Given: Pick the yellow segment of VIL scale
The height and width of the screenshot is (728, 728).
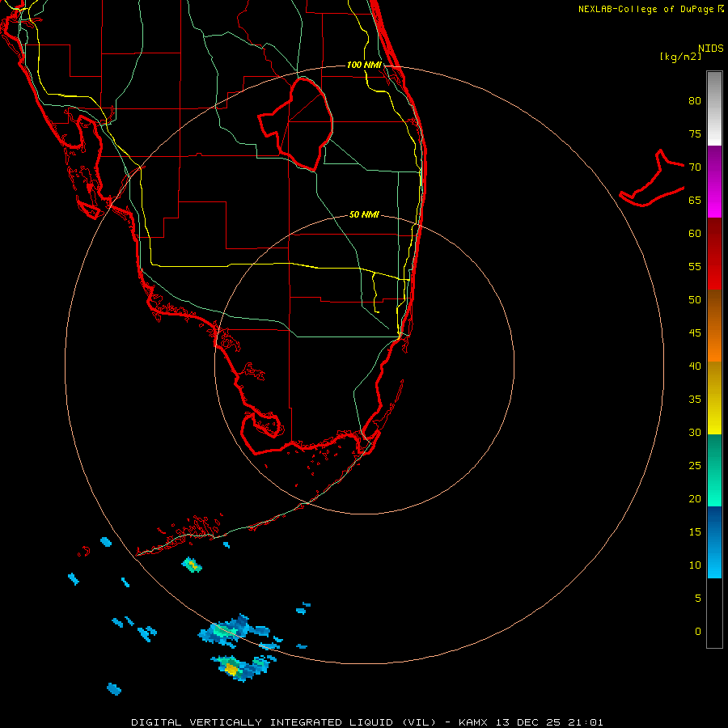Looking at the screenshot, I should click(x=714, y=398).
